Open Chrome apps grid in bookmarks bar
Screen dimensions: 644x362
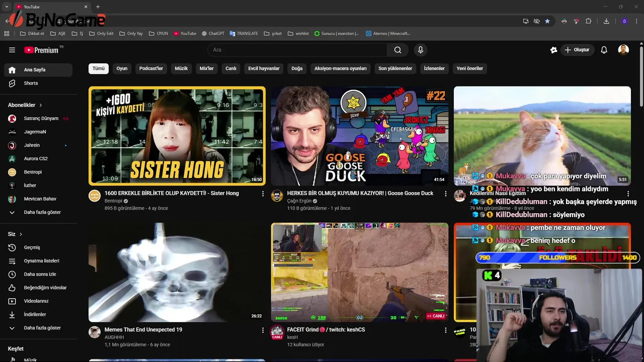coord(7,34)
